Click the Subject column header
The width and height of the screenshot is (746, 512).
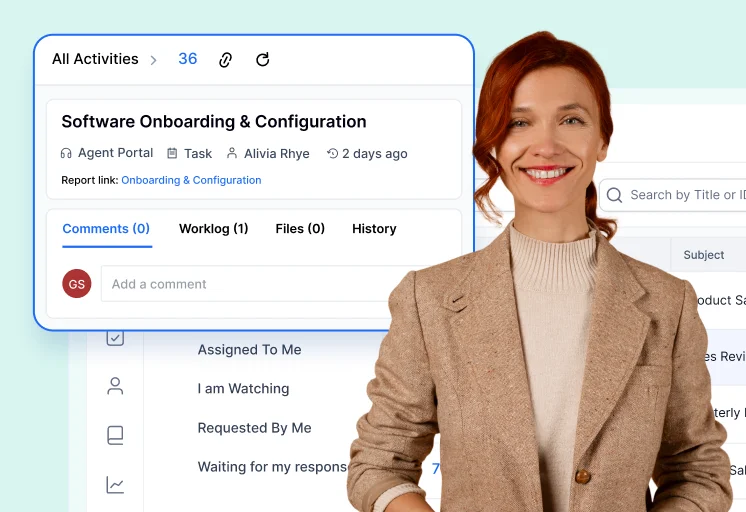pos(704,255)
